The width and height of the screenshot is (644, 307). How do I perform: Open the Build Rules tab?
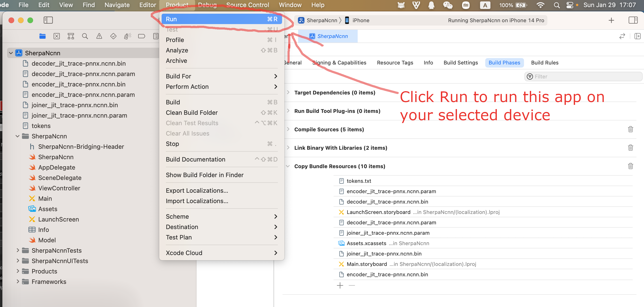pyautogui.click(x=545, y=63)
